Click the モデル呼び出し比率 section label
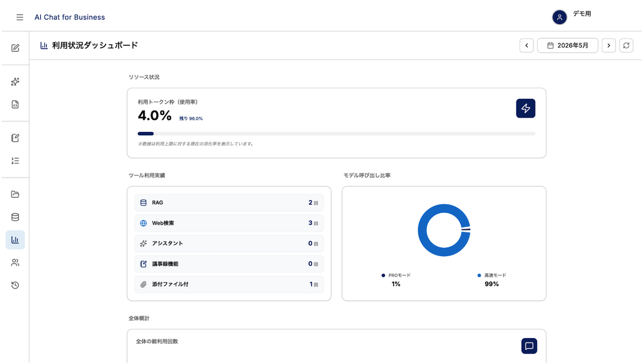 point(367,176)
